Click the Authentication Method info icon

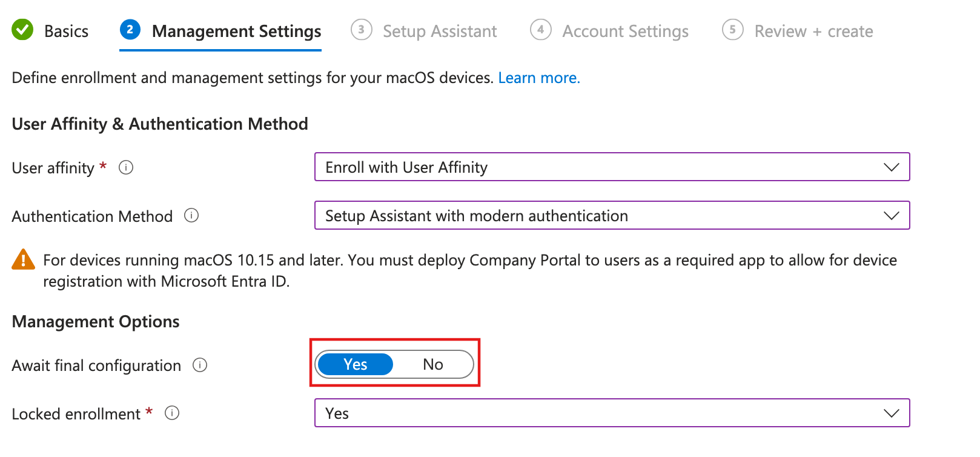[x=191, y=216]
